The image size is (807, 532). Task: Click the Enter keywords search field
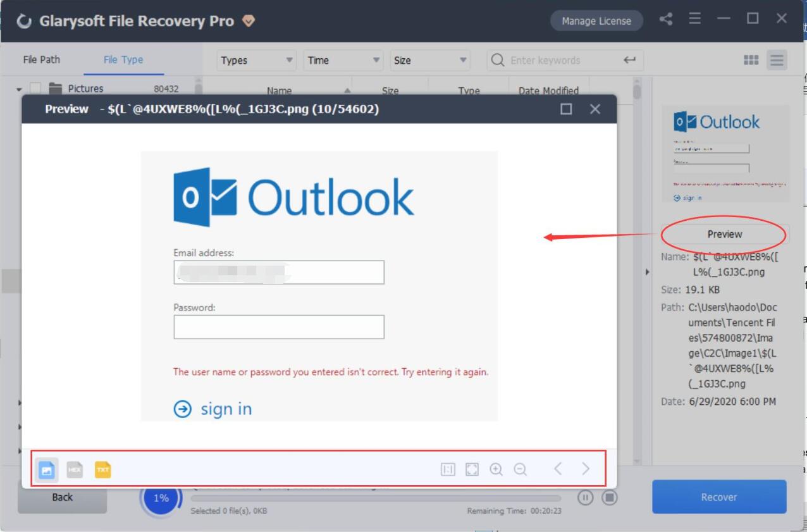(x=563, y=60)
